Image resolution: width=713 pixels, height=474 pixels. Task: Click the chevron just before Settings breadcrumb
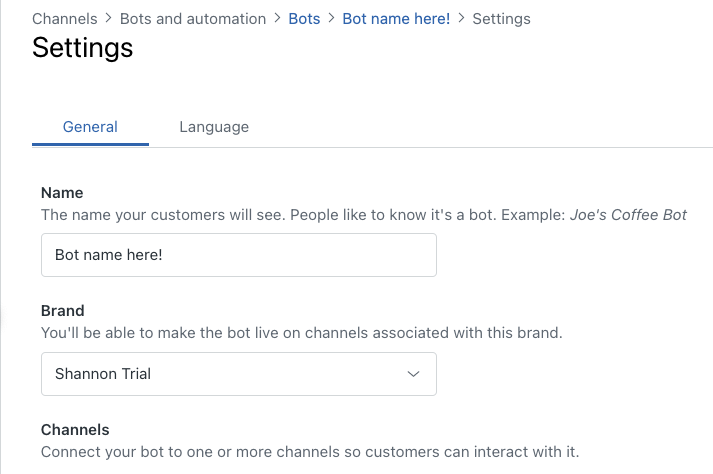pyautogui.click(x=461, y=19)
